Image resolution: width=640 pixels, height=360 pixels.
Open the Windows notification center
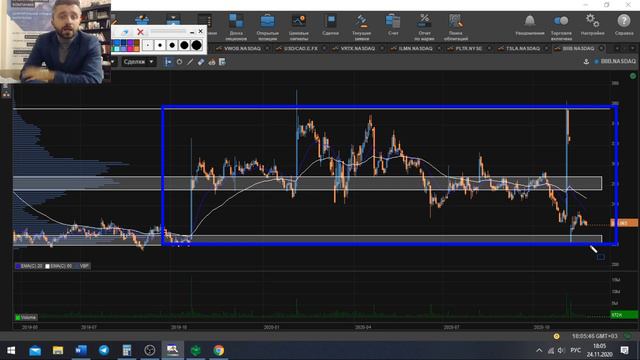pos(624,350)
